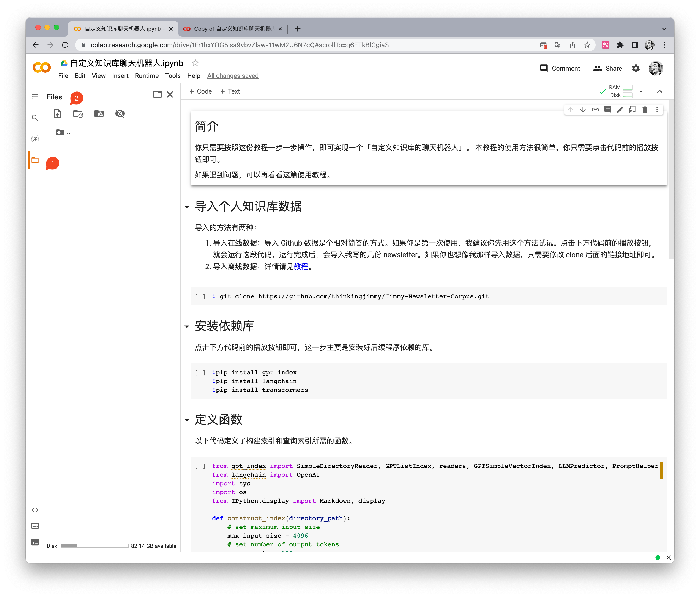Refresh the Files panel listing
The height and width of the screenshot is (597, 700).
pyautogui.click(x=78, y=113)
